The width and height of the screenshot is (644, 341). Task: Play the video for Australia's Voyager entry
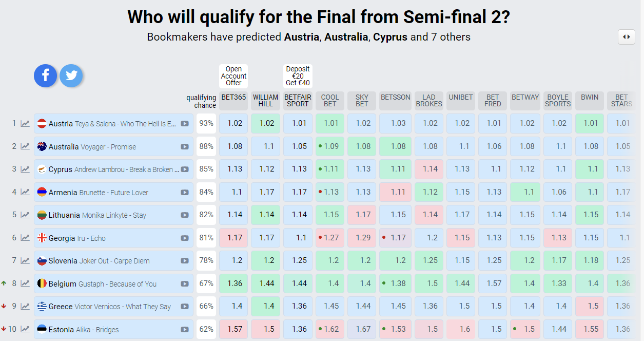pos(184,147)
